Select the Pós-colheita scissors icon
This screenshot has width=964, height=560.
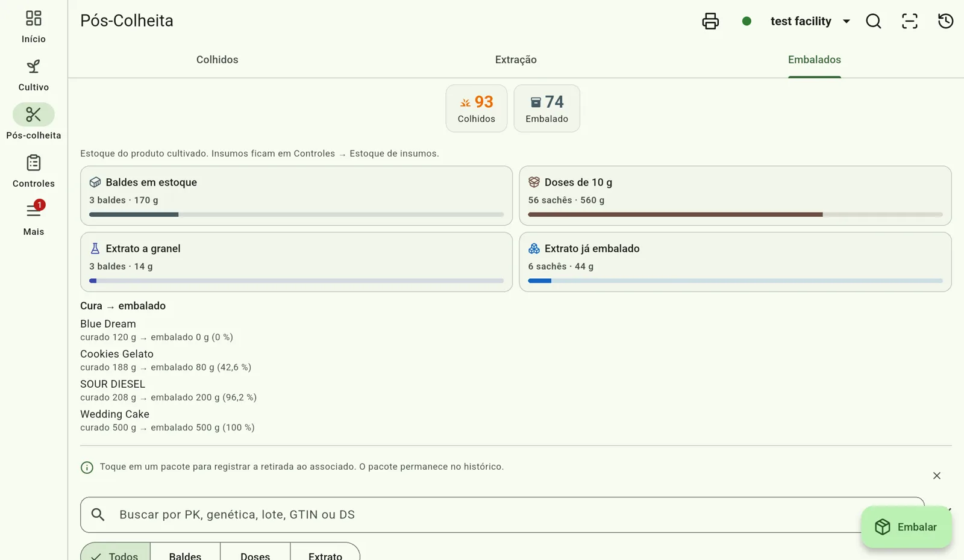34,114
